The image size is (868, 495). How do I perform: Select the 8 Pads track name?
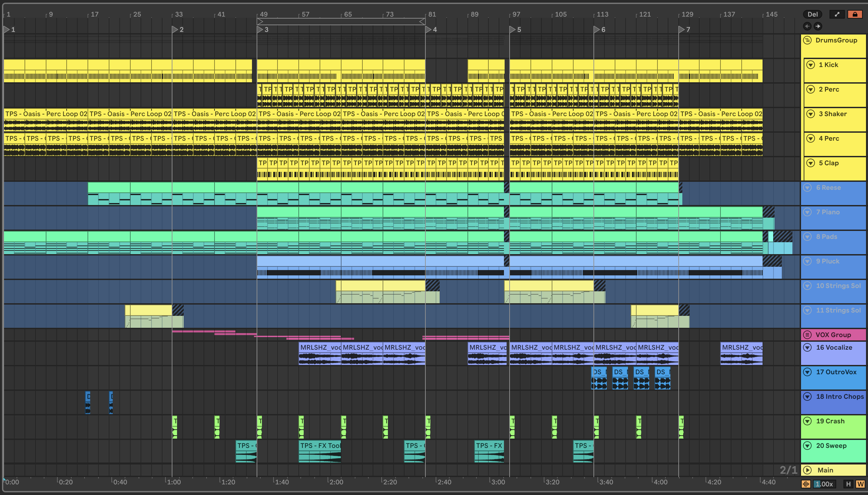point(827,237)
